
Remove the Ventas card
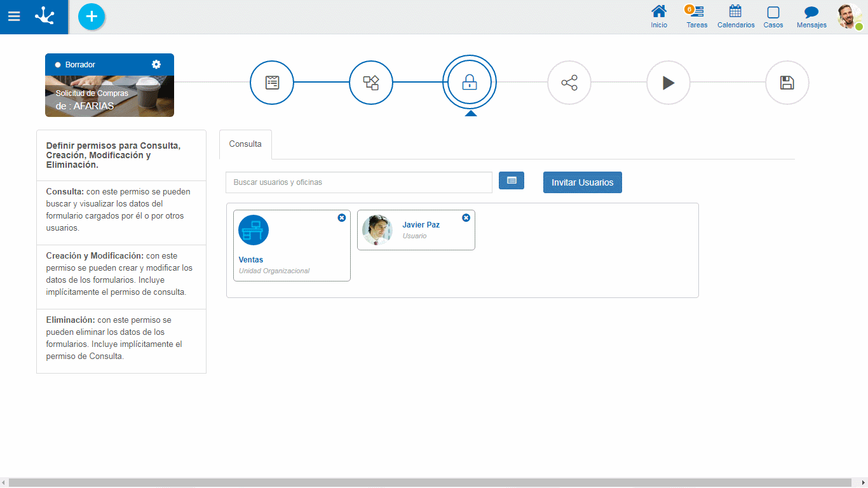click(342, 217)
